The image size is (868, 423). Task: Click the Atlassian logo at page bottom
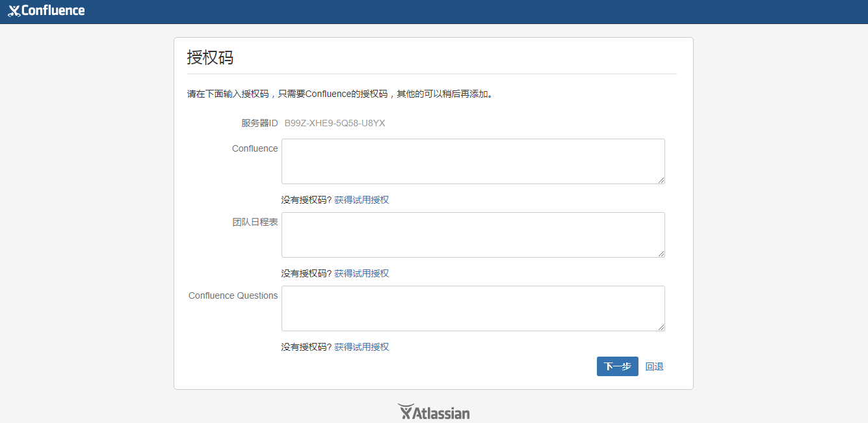[x=434, y=411]
